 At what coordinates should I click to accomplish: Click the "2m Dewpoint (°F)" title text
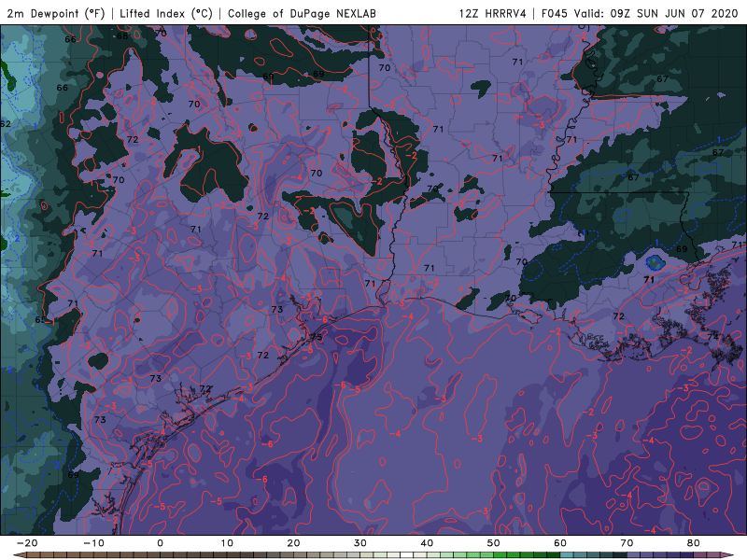56,13
